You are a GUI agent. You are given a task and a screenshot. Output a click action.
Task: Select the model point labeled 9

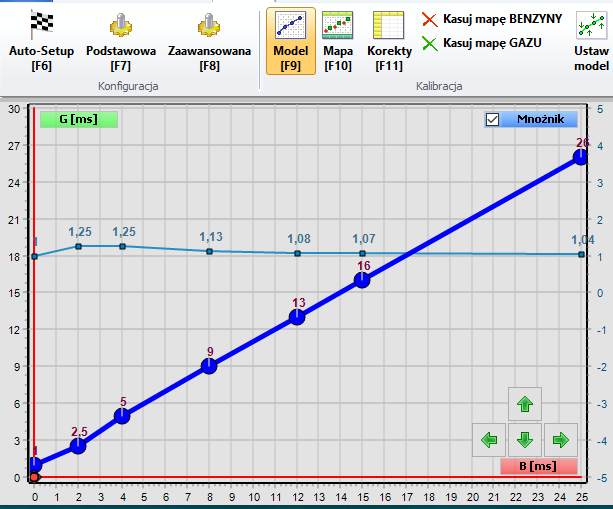(209, 366)
